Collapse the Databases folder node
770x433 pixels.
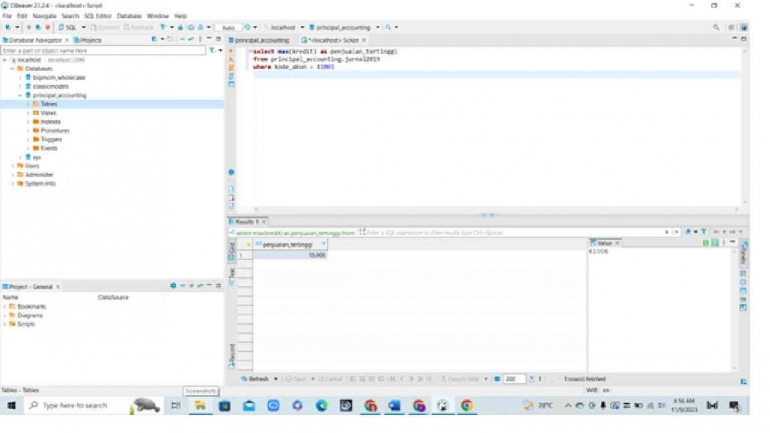pyautogui.click(x=13, y=69)
